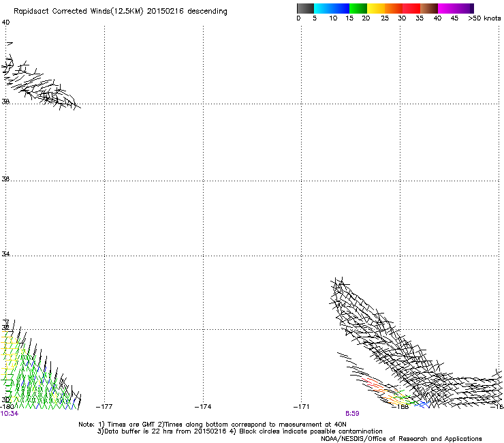Screen dimensions: 504x443
Task: Click the note line starting 'Note: 1) Times are GMT'
Action: click(x=212, y=425)
